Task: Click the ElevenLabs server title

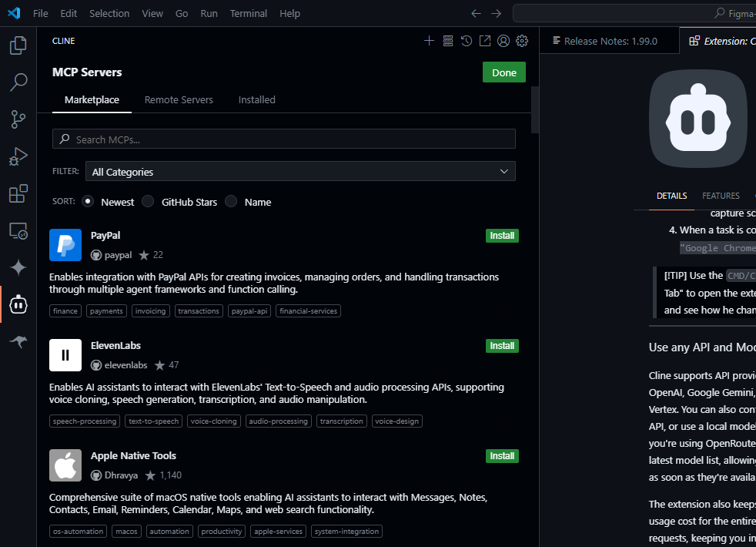Action: click(115, 346)
